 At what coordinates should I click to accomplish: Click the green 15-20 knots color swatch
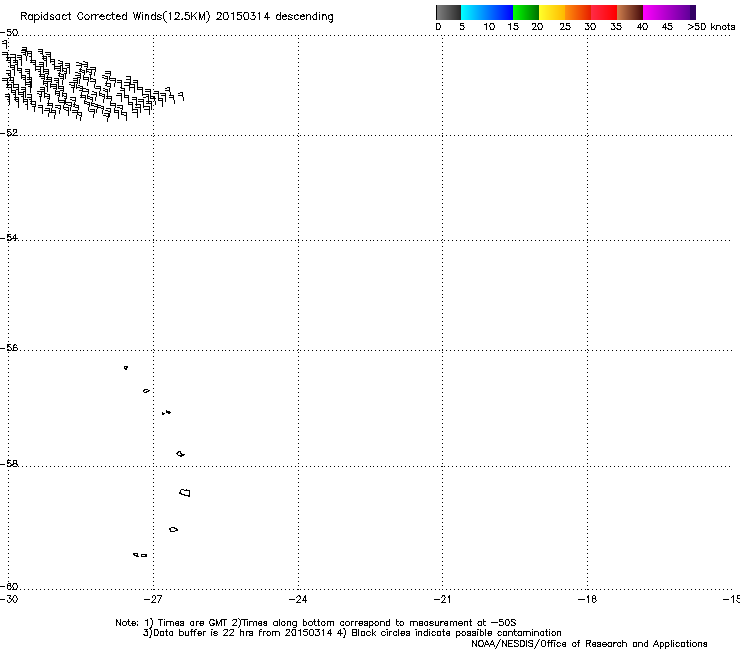(526, 12)
